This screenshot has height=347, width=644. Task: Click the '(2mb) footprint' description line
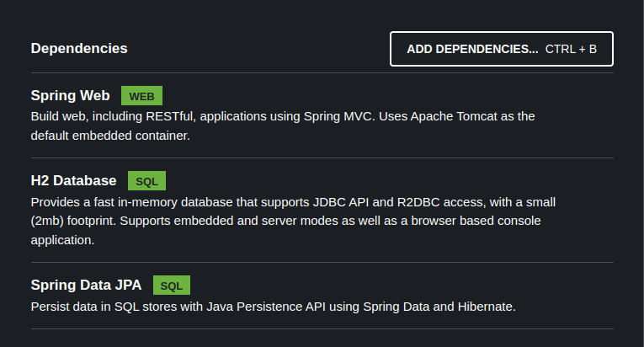point(285,221)
